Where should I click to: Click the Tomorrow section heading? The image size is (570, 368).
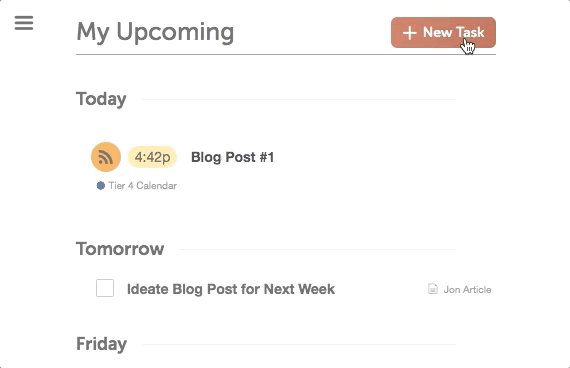pyautogui.click(x=120, y=249)
